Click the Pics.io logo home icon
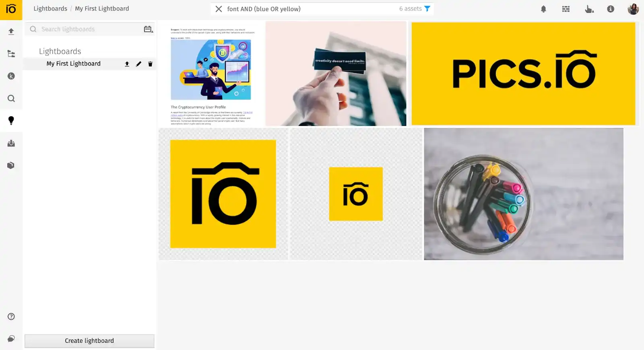This screenshot has height=350, width=644. tap(11, 9)
